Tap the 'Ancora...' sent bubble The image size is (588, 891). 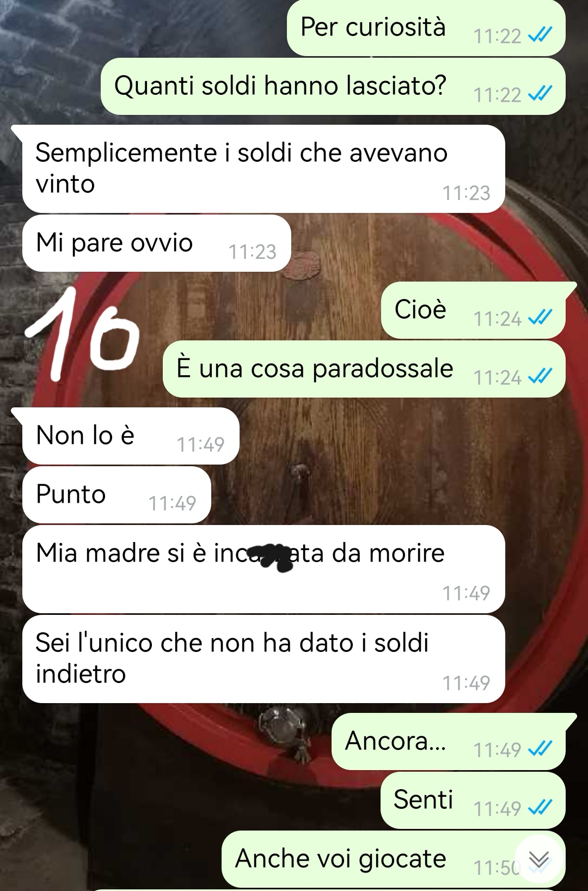(x=449, y=741)
